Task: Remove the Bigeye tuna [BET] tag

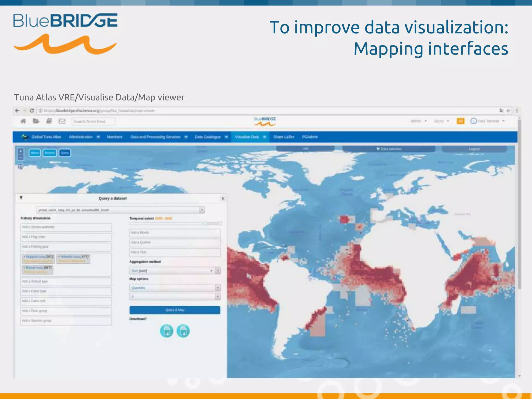Action: 24,268
